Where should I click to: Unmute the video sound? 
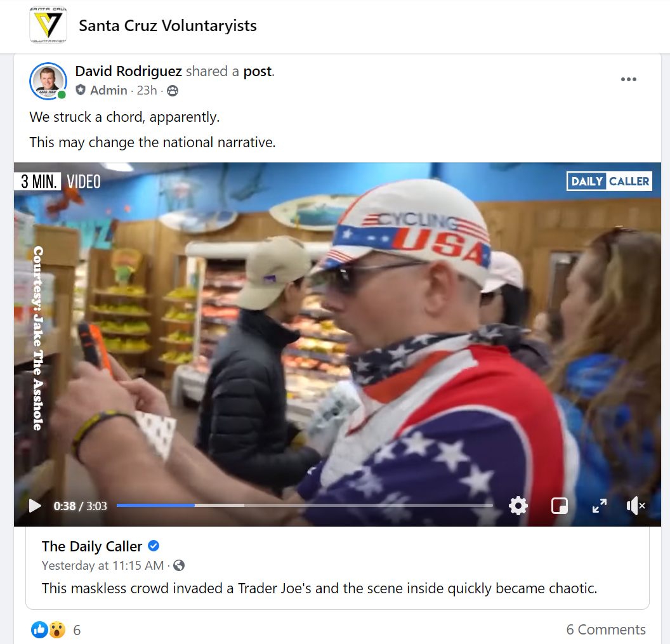pyautogui.click(x=636, y=506)
